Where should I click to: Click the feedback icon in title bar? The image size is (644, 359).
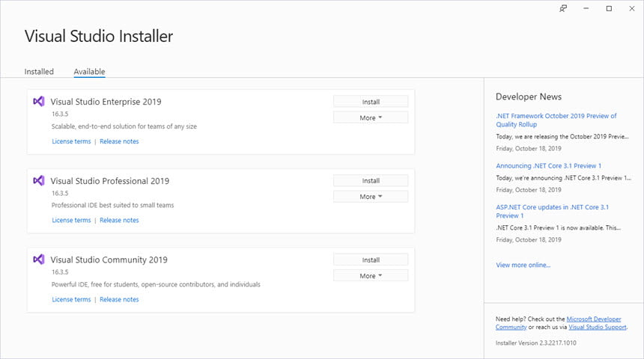pos(563,8)
